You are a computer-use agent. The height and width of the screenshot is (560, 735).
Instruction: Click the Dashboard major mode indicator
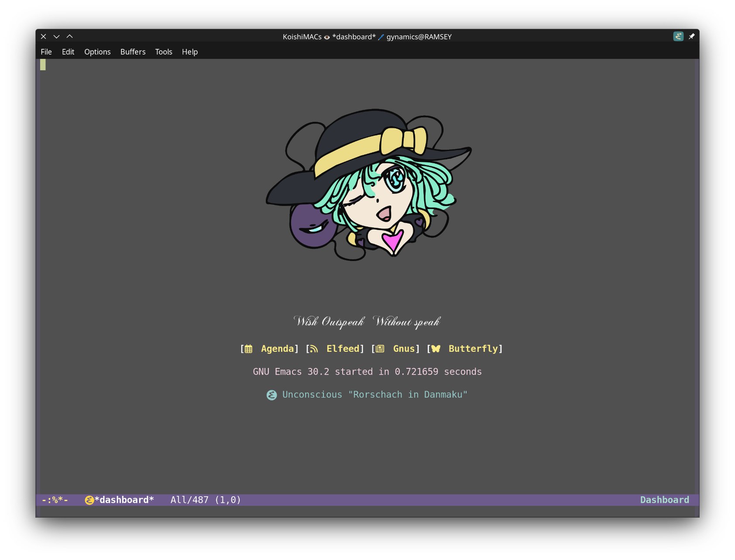coord(664,500)
